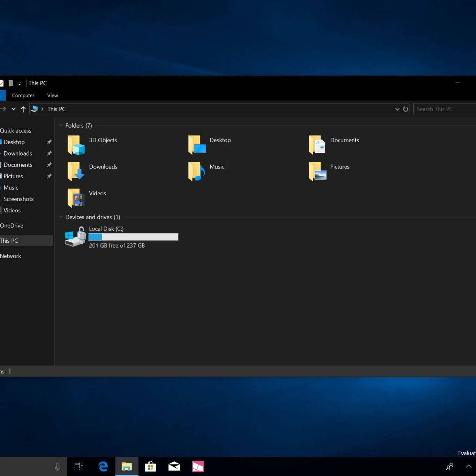Expand the recent locations dropdown arrow
Image resolution: width=476 pixels, height=476 pixels.
pyautogui.click(x=14, y=109)
